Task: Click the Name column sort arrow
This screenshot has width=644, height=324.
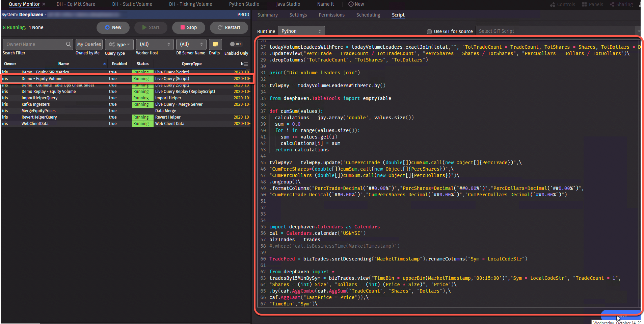Action: [x=104, y=64]
